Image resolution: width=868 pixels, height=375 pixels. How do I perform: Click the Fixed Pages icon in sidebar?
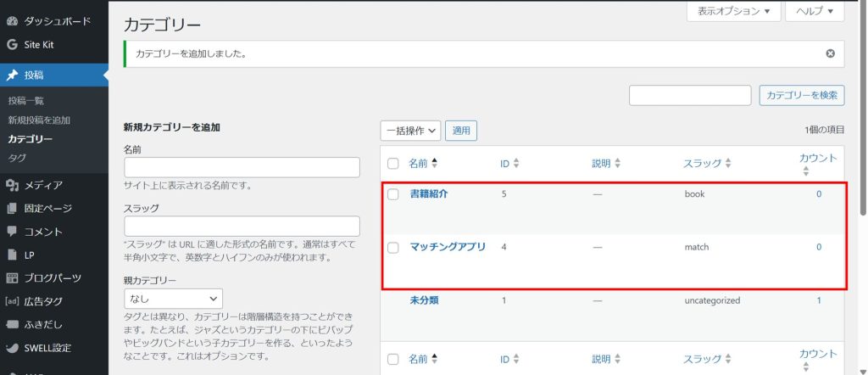click(x=12, y=209)
